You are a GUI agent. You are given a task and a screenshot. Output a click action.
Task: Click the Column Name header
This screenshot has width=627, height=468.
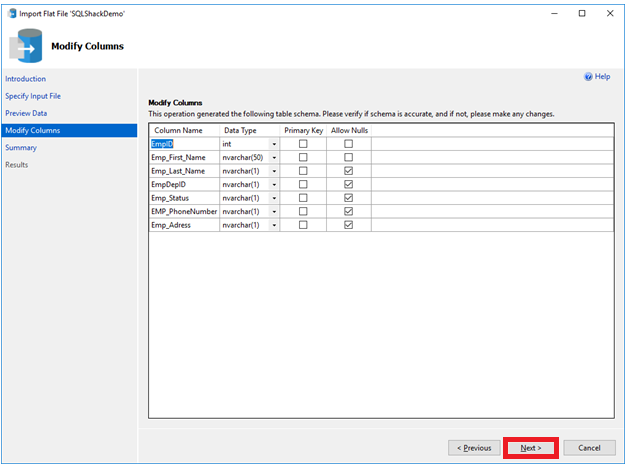[x=184, y=130]
